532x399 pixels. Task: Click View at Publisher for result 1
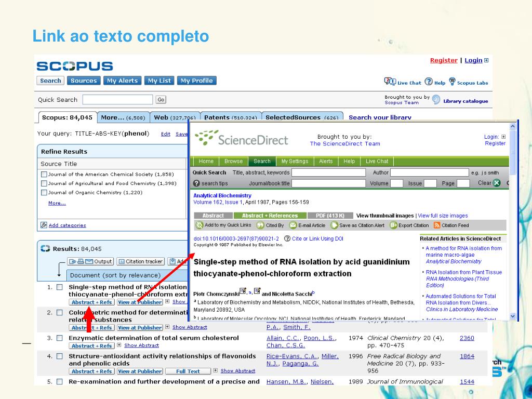pos(140,302)
